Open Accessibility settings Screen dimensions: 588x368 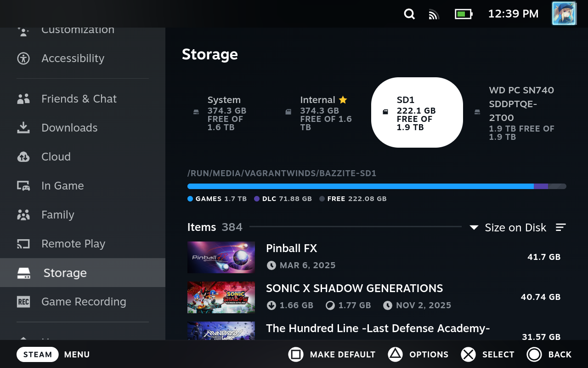(73, 58)
